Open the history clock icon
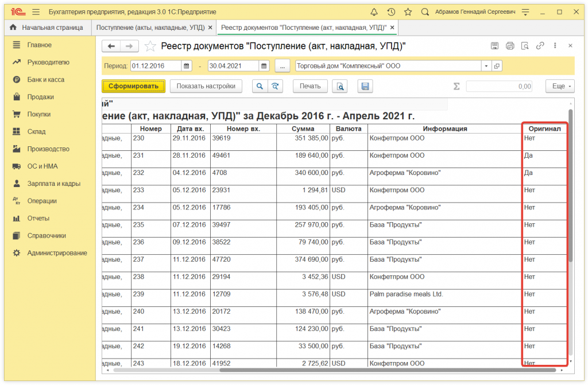The height and width of the screenshot is (385, 588). tap(391, 11)
